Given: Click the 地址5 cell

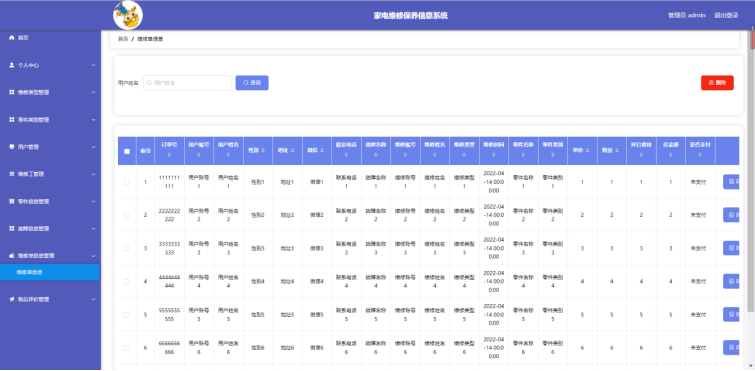Looking at the screenshot, I should [287, 315].
